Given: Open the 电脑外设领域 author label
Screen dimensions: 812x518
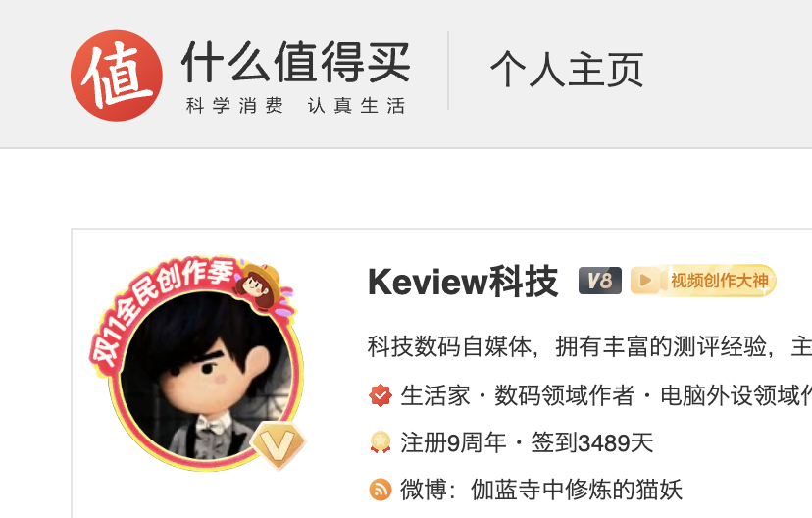Looking at the screenshot, I should pyautogui.click(x=736, y=395).
